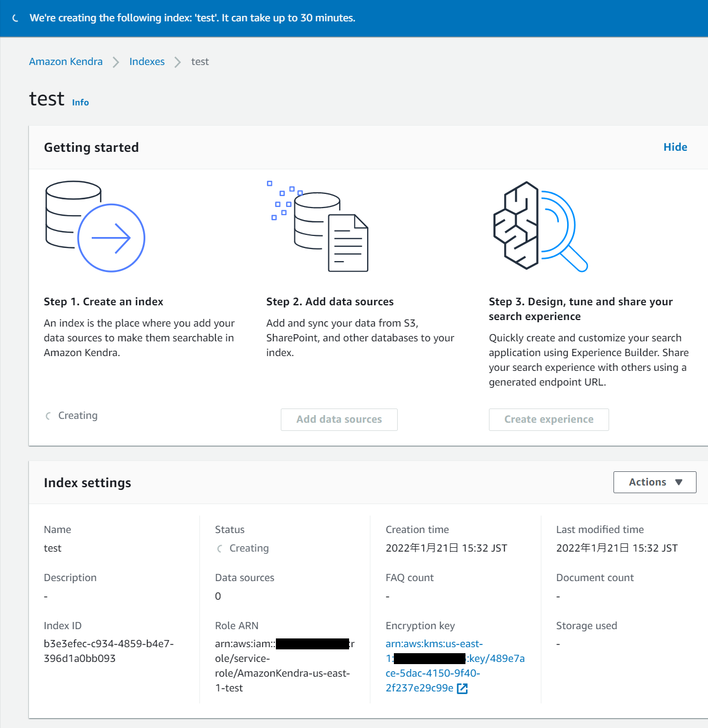Click the 'Encryption key' label
The width and height of the screenshot is (708, 728).
pyautogui.click(x=420, y=626)
